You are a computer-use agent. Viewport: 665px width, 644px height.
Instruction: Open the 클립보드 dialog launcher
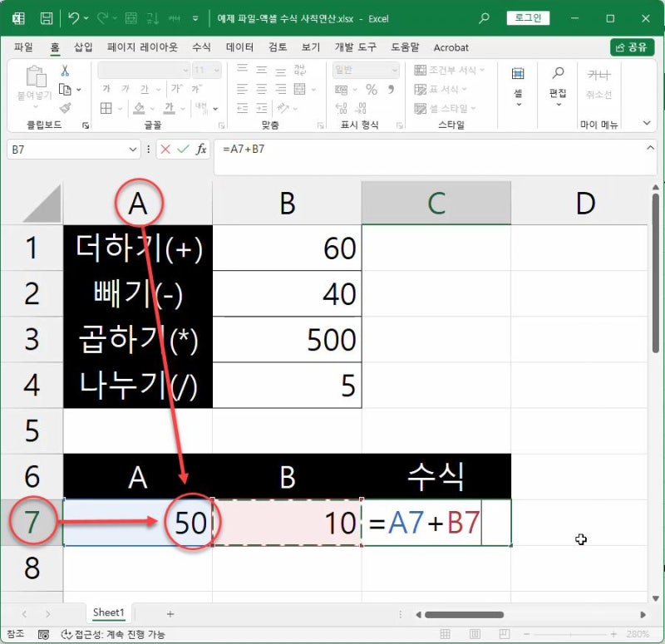tap(86, 125)
